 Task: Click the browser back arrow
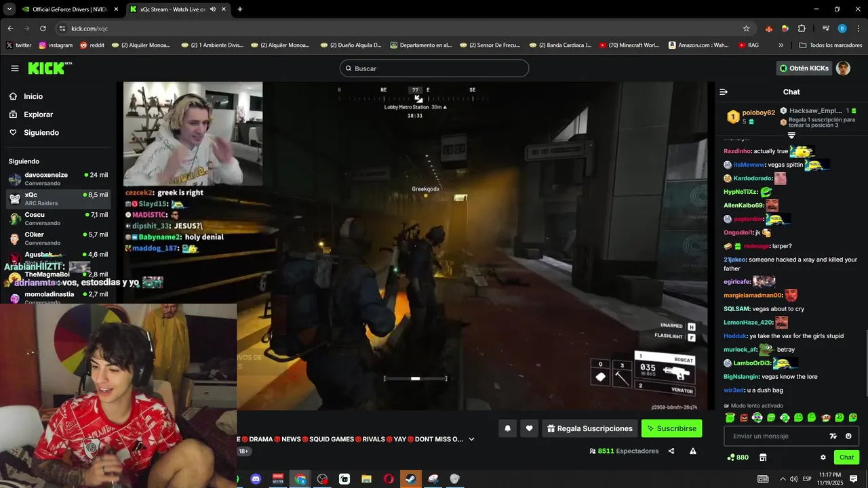[x=10, y=28]
